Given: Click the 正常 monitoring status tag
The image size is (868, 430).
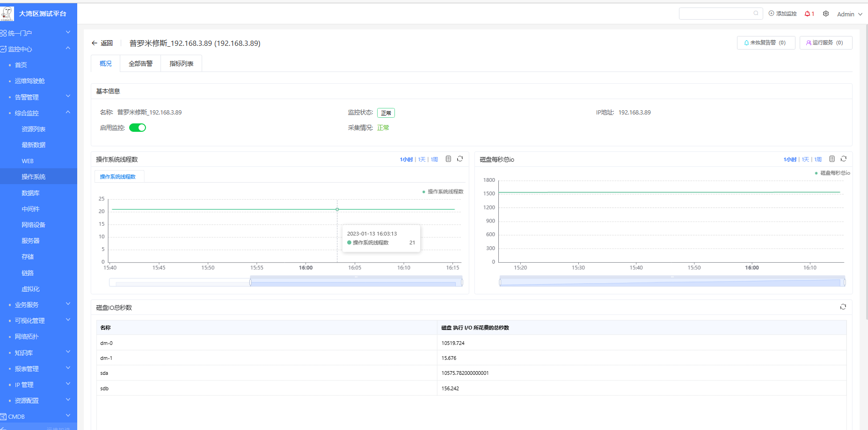Looking at the screenshot, I should [x=386, y=113].
